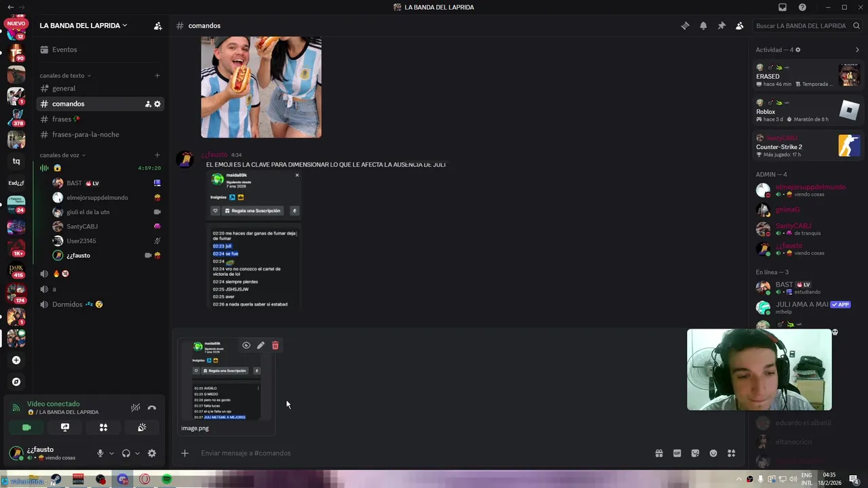Open the gift Nitro icon in message bar
The image size is (868, 488).
tap(658, 453)
